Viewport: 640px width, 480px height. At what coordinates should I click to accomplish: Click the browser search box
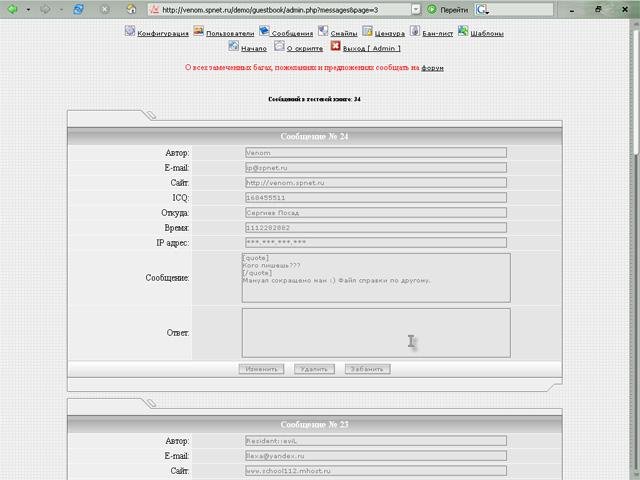click(522, 9)
